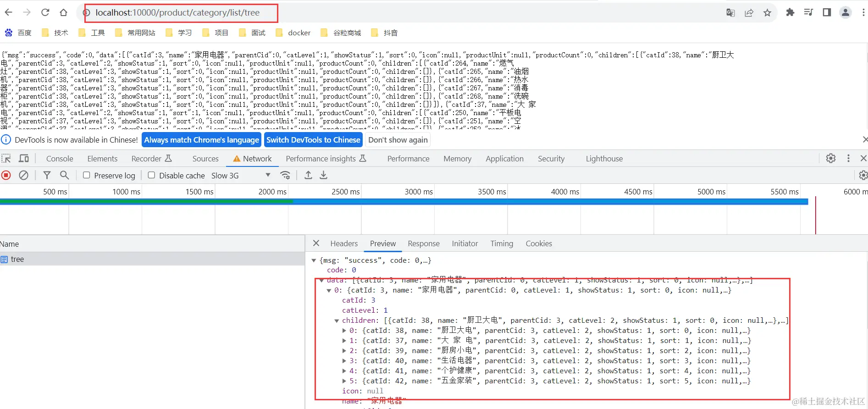Close the request details pane

tap(316, 243)
